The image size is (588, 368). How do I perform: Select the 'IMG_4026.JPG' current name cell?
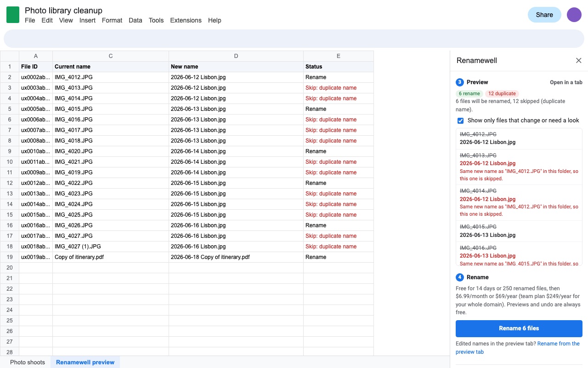(111, 225)
